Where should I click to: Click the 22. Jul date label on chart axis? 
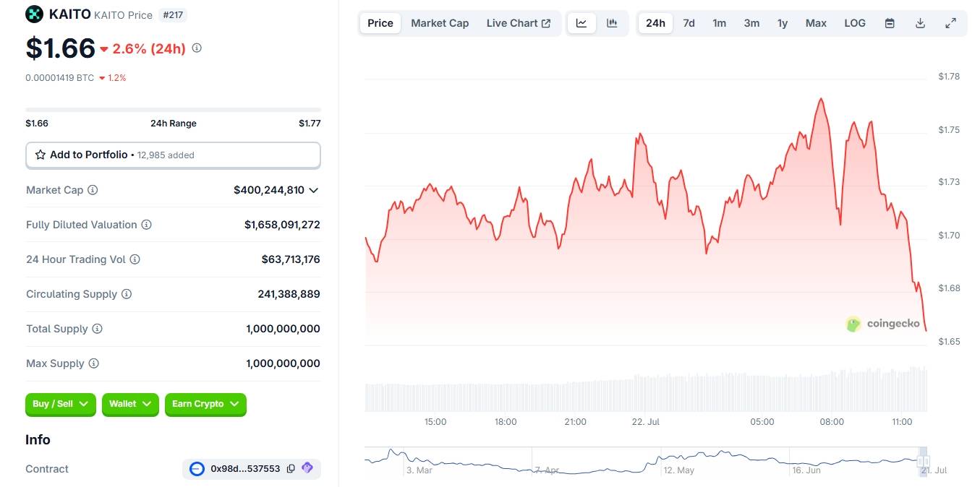pyautogui.click(x=645, y=422)
